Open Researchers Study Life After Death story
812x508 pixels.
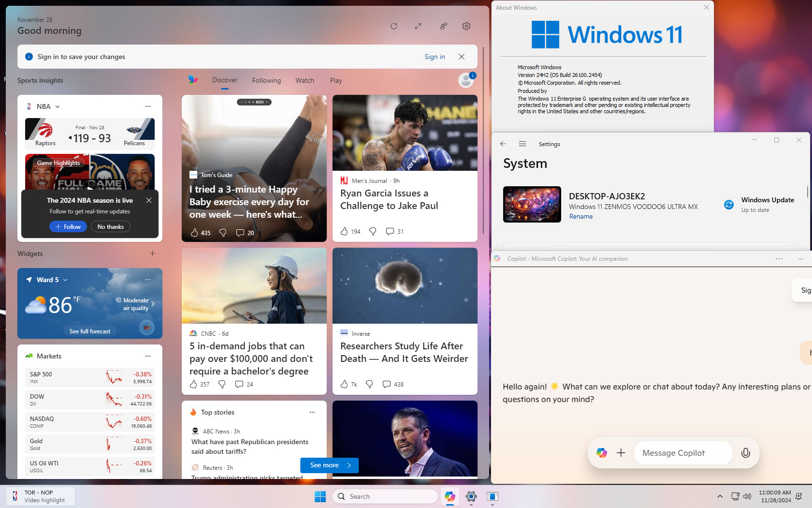[x=404, y=352]
